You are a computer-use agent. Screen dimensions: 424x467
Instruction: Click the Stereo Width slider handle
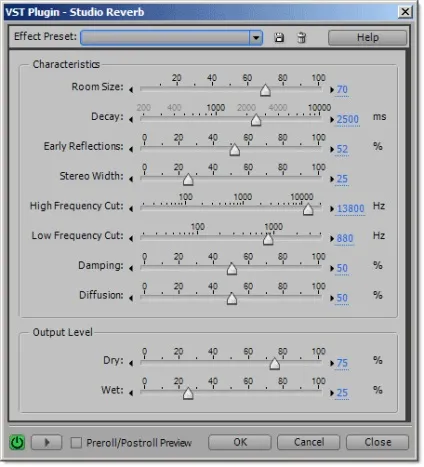click(x=188, y=179)
